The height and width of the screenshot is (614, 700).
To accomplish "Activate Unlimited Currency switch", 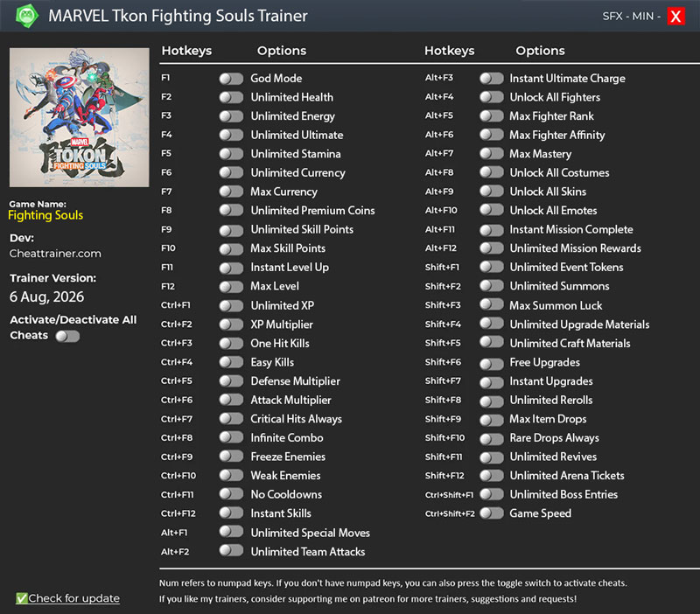I will [x=231, y=172].
